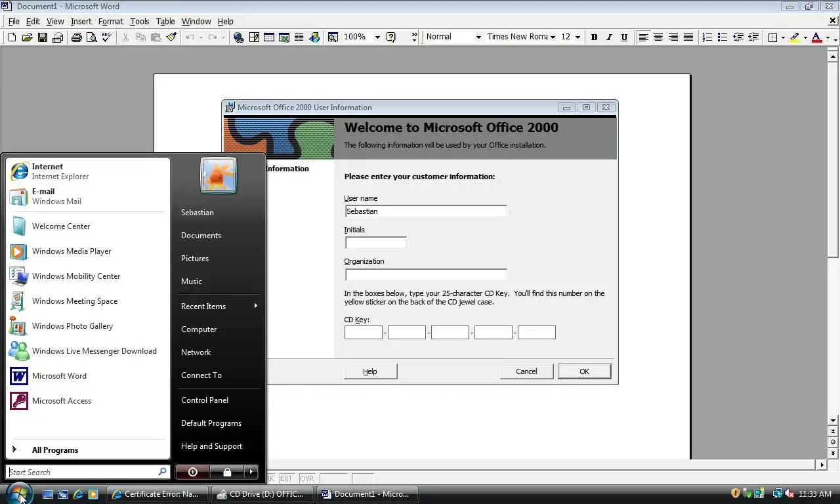The width and height of the screenshot is (840, 504).
Task: Open Windows Media Player from Start menu
Action: pyautogui.click(x=87, y=251)
